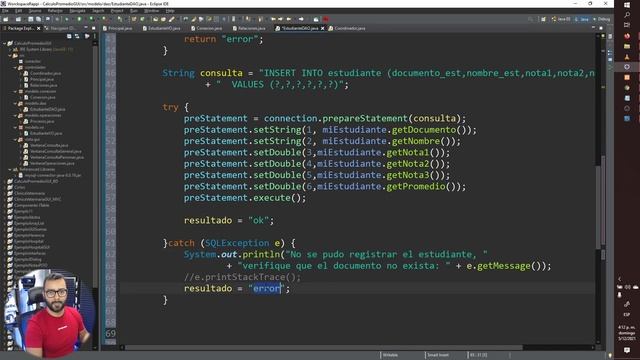This screenshot has height=360, width=640.
Task: Click the New file toolbar icon
Action: 6,19
